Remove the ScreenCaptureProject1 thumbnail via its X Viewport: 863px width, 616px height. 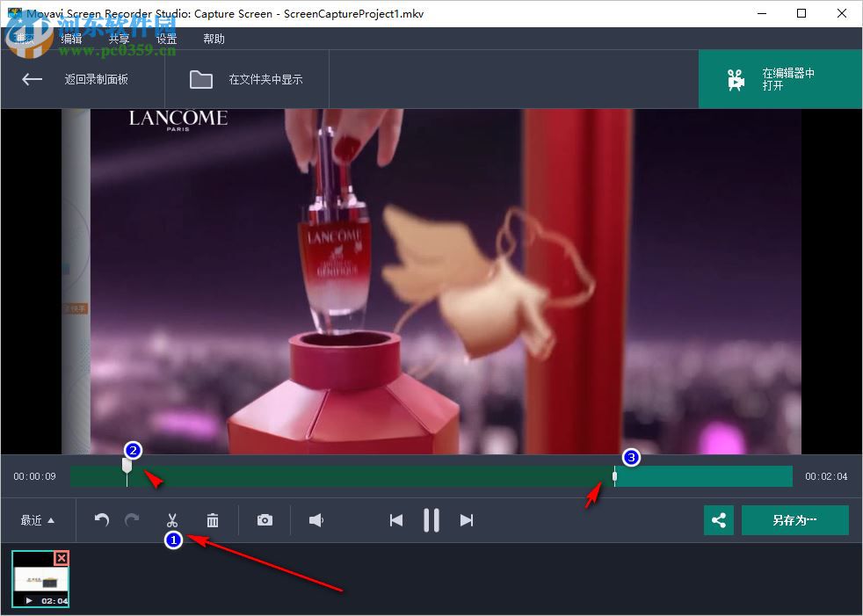click(x=61, y=558)
